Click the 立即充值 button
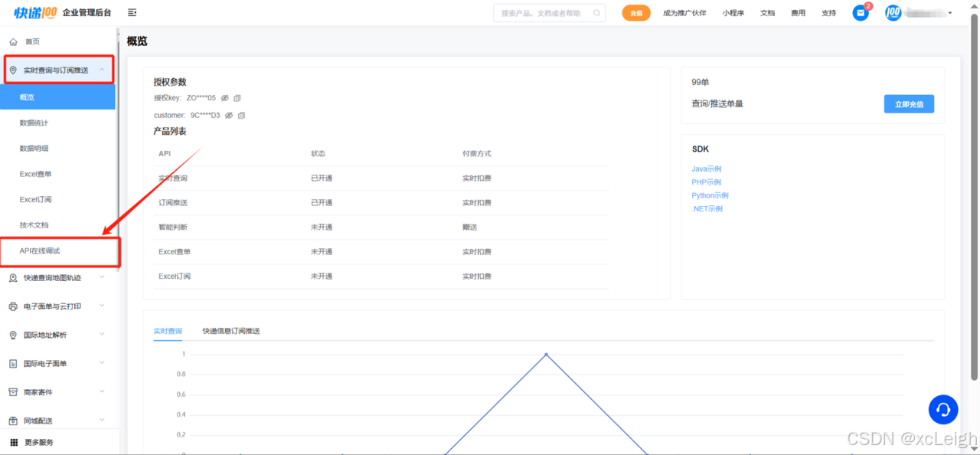980x455 pixels. point(909,104)
